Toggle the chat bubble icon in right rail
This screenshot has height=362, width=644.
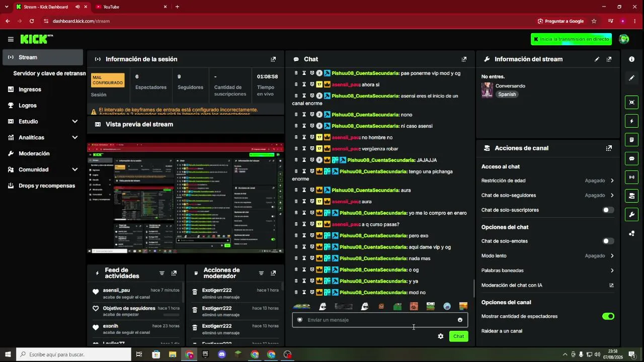(632, 158)
